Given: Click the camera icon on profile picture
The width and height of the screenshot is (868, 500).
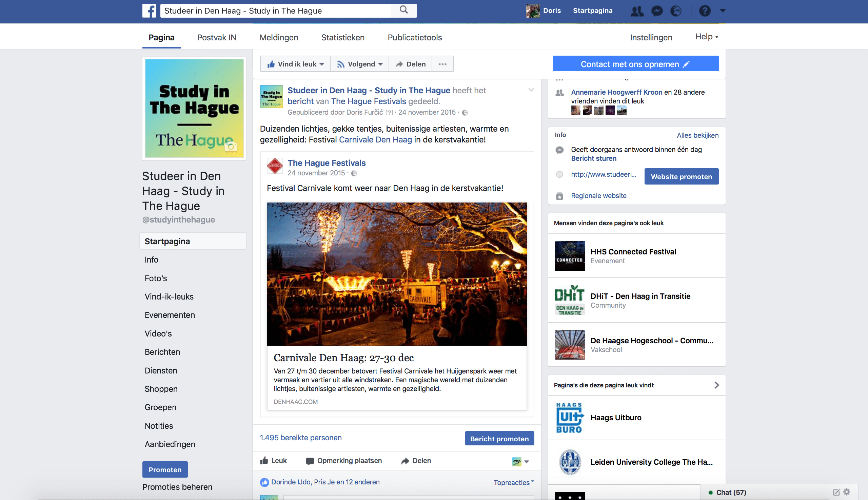Looking at the screenshot, I should pyautogui.click(x=231, y=147).
